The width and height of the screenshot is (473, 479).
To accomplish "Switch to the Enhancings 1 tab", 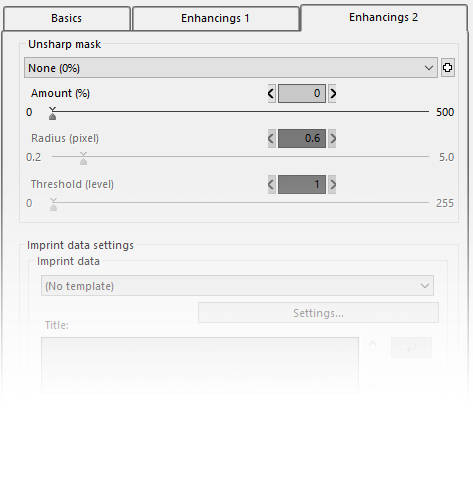I will [x=215, y=18].
